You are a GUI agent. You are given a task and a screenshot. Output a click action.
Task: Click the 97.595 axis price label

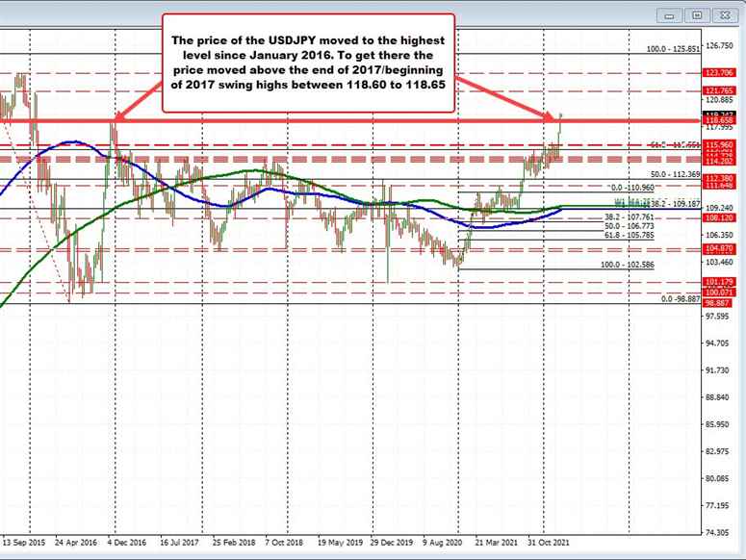click(x=719, y=317)
